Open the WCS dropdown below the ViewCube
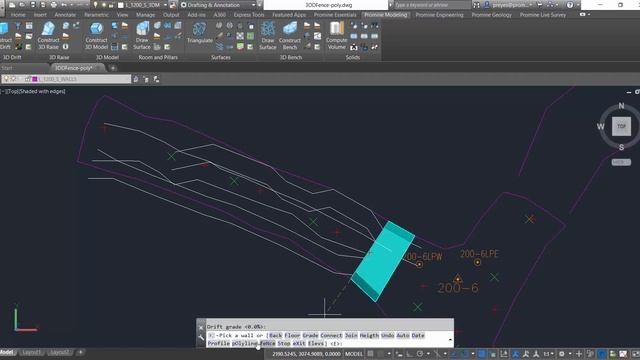The width and height of the screenshot is (640, 360). (621, 162)
